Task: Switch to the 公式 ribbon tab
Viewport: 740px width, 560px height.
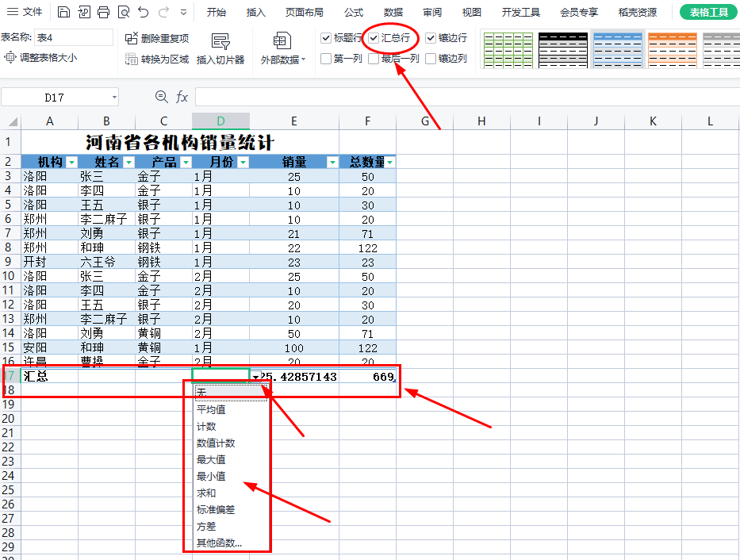Action: pyautogui.click(x=354, y=12)
